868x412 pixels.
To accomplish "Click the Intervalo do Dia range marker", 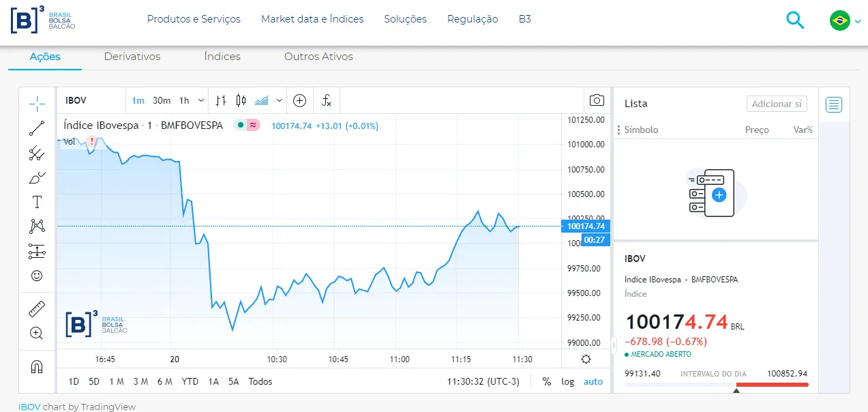I will coord(737,391).
